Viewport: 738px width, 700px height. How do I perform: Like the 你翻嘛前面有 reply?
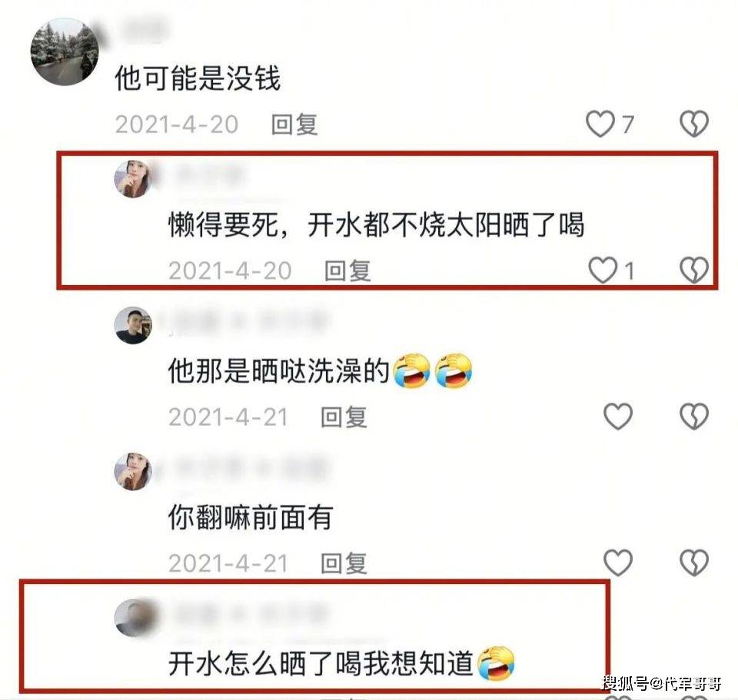pos(618,562)
